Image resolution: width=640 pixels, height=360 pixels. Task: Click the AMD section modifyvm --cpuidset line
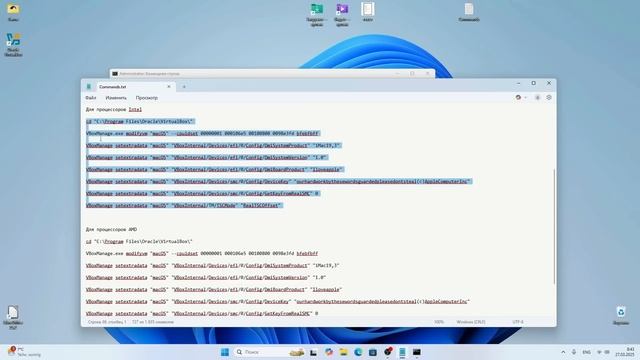point(202,253)
